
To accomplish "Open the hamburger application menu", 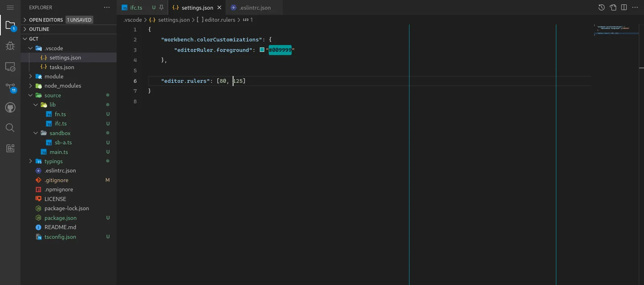I will coord(10,8).
